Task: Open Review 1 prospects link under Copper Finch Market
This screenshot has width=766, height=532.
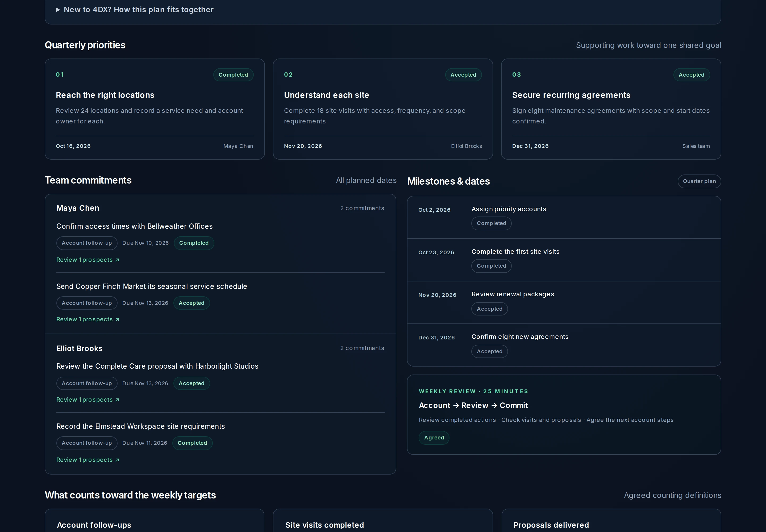Action: click(88, 319)
